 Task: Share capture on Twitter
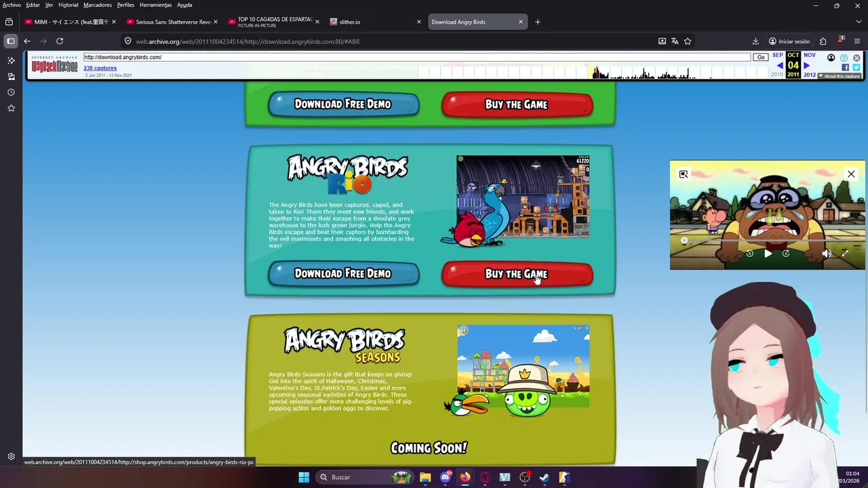point(856,67)
